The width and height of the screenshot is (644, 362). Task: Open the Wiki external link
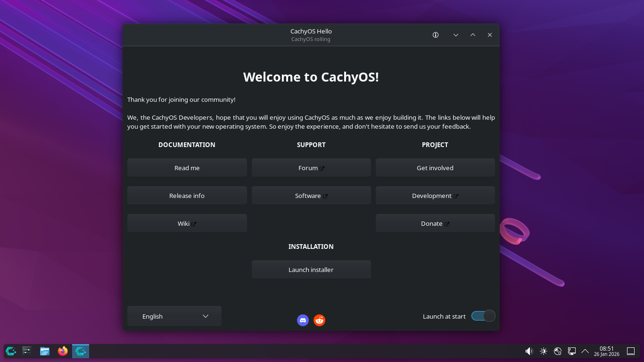pos(187,223)
